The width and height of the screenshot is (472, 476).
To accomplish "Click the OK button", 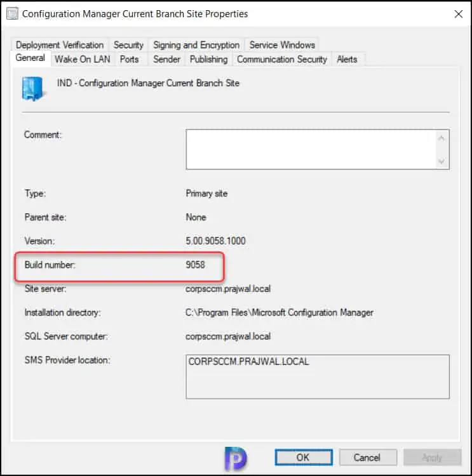I will pyautogui.click(x=304, y=457).
